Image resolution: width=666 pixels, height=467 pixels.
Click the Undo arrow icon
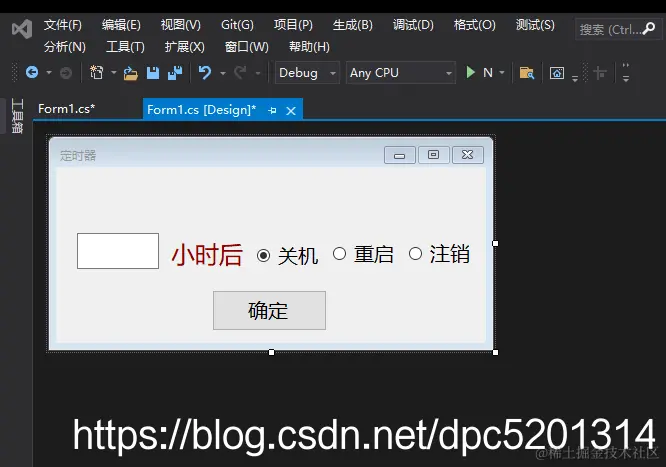205,73
